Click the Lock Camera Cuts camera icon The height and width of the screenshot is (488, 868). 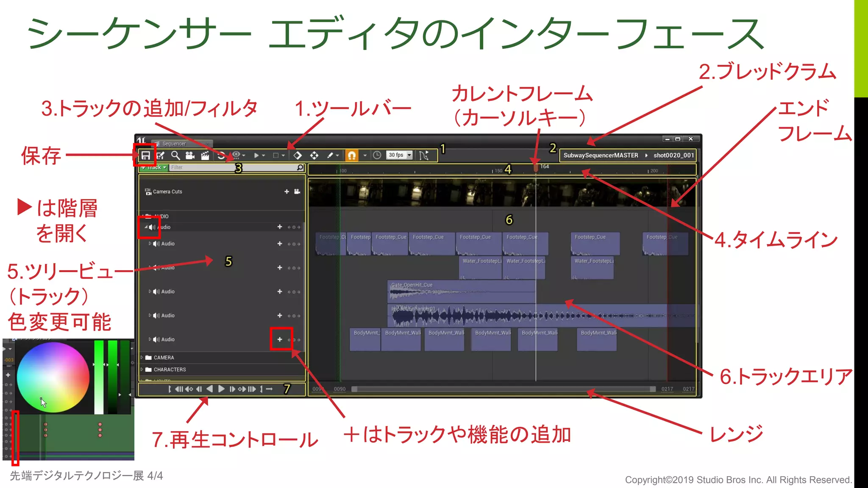[297, 192]
